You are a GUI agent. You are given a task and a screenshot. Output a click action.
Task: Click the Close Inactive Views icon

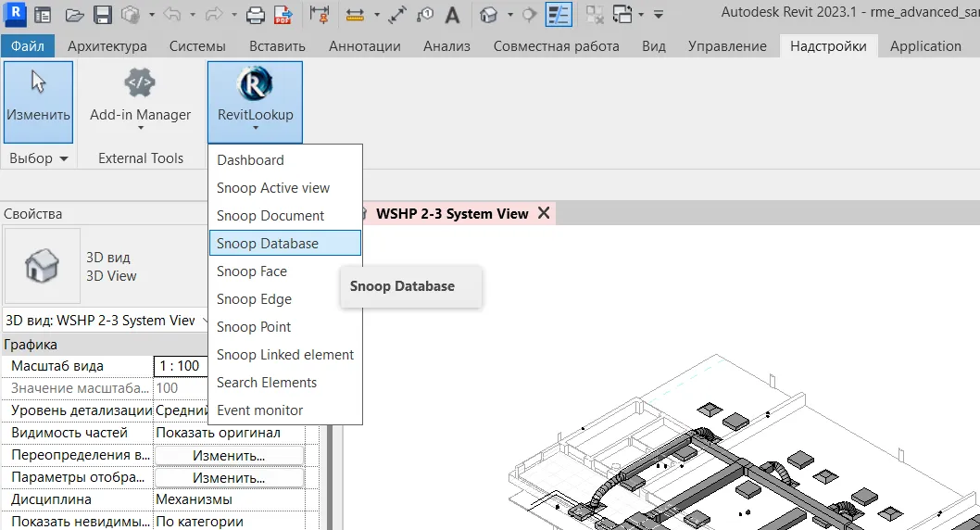(595, 15)
